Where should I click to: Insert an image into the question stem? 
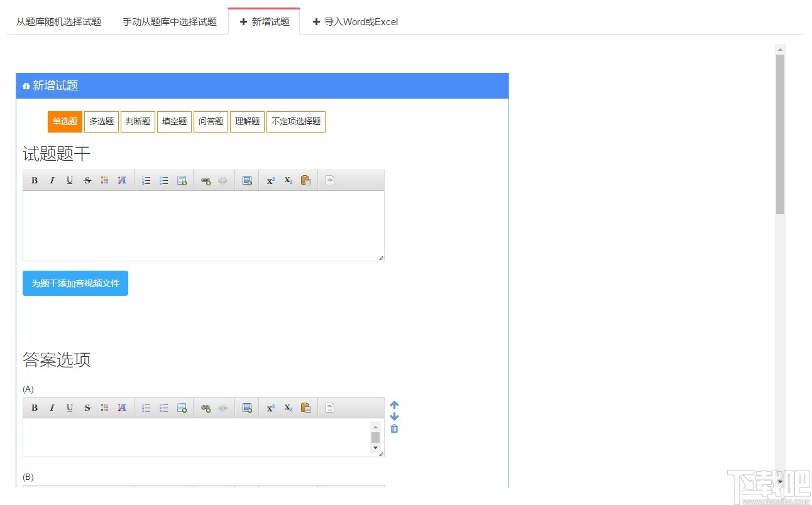click(247, 180)
